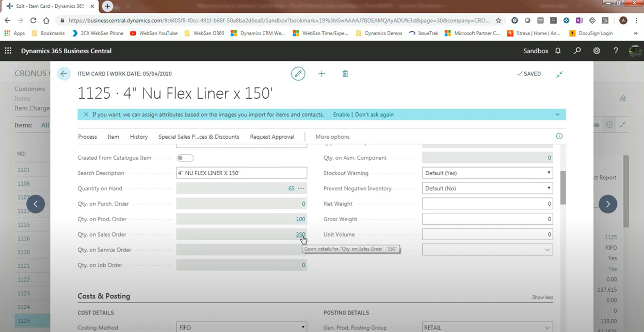The image size is (644, 332).
Task: Open the OneNote browser extension icon
Action: pyautogui.click(x=579, y=21)
